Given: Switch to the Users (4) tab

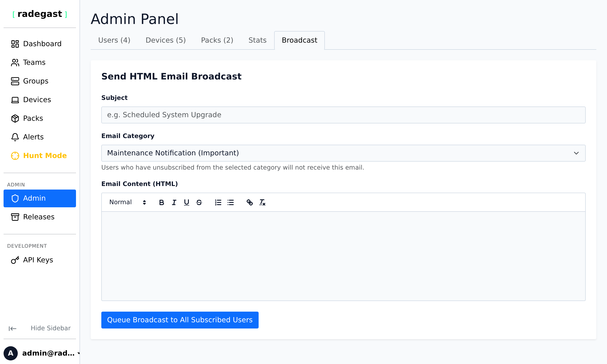Looking at the screenshot, I should click(x=114, y=40).
